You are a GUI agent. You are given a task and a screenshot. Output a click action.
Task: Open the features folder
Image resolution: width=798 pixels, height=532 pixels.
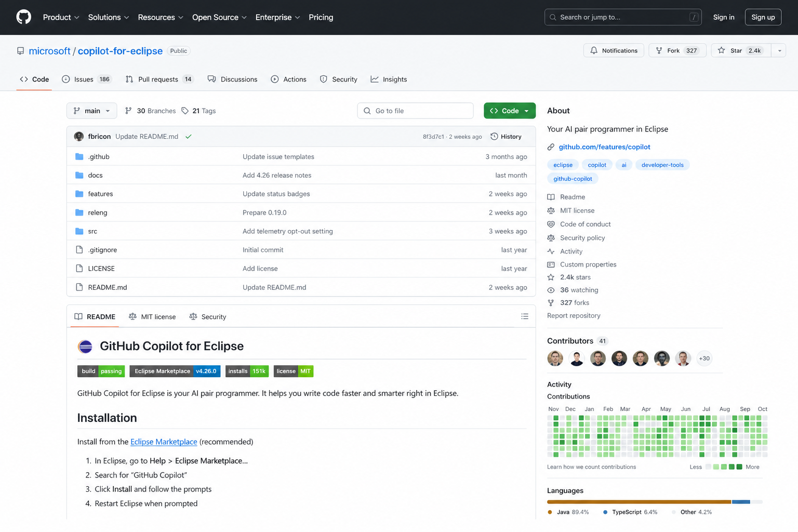[100, 194]
